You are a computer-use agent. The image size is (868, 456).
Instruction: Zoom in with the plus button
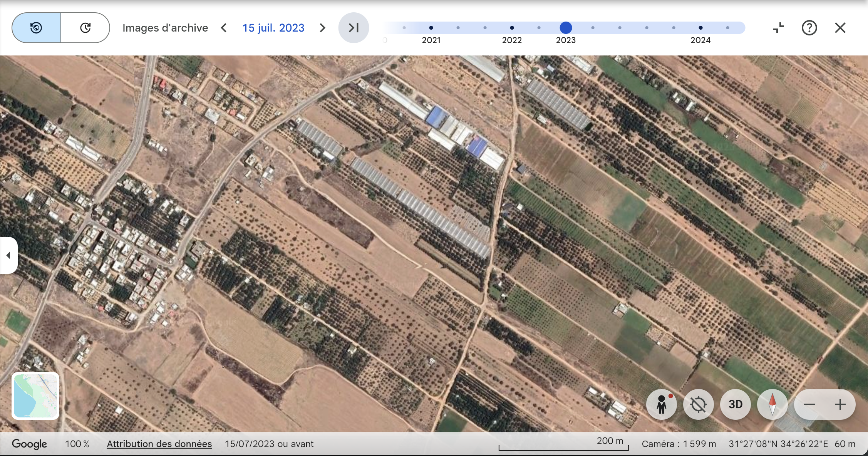point(840,404)
